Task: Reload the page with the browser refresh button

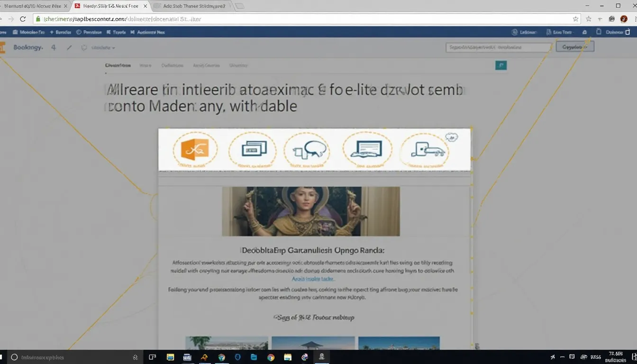Action: (x=22, y=19)
